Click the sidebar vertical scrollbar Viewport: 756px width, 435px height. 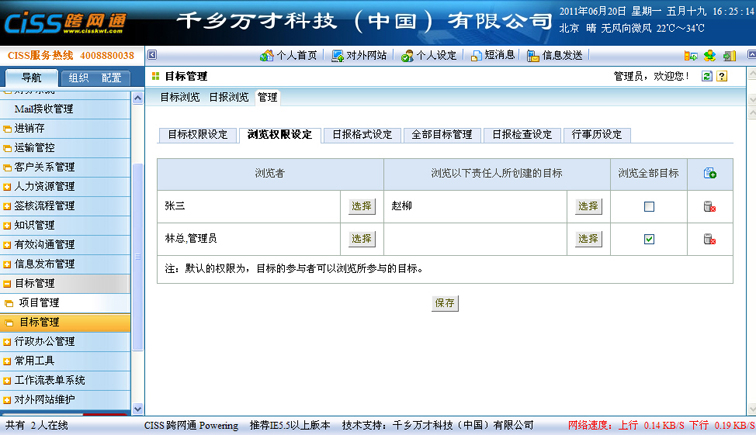138,250
